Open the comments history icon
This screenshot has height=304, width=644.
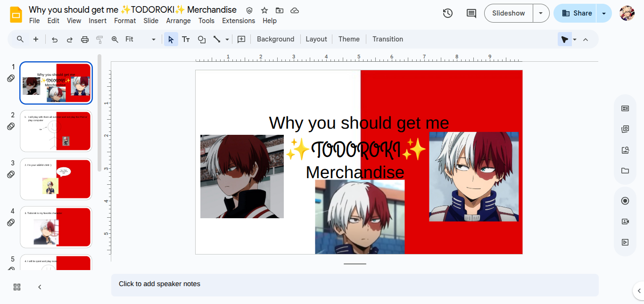(471, 13)
